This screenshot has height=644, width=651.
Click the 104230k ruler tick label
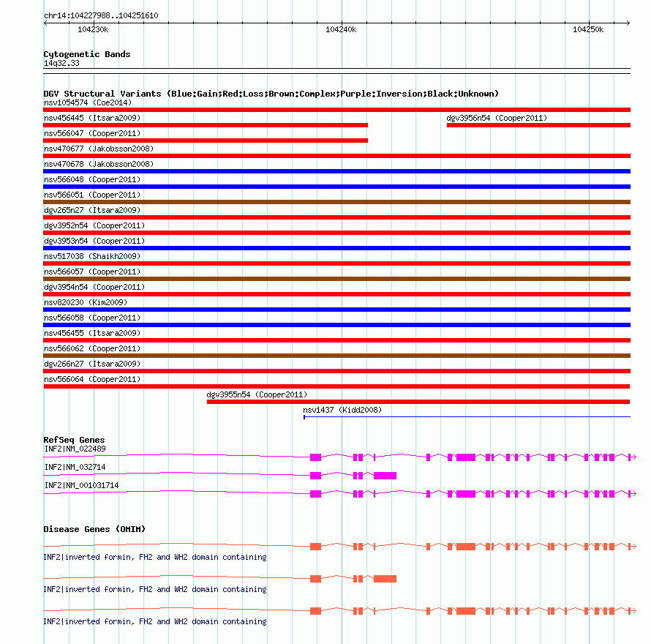[x=93, y=29]
